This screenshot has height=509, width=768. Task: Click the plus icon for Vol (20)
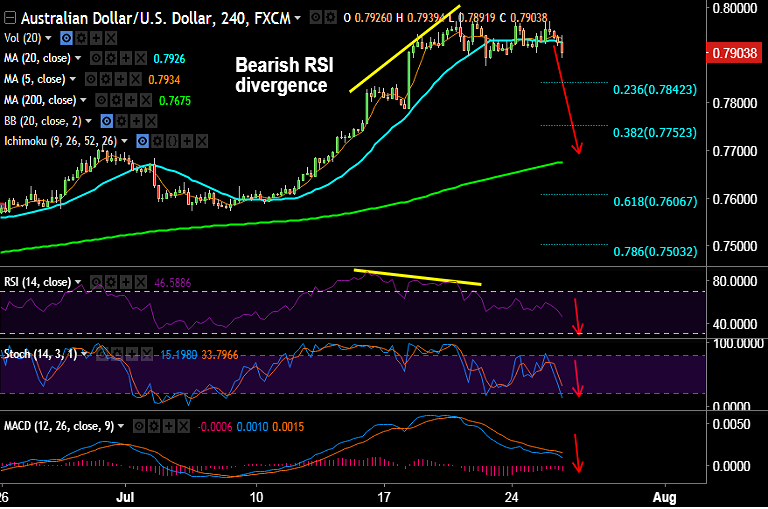click(x=96, y=38)
